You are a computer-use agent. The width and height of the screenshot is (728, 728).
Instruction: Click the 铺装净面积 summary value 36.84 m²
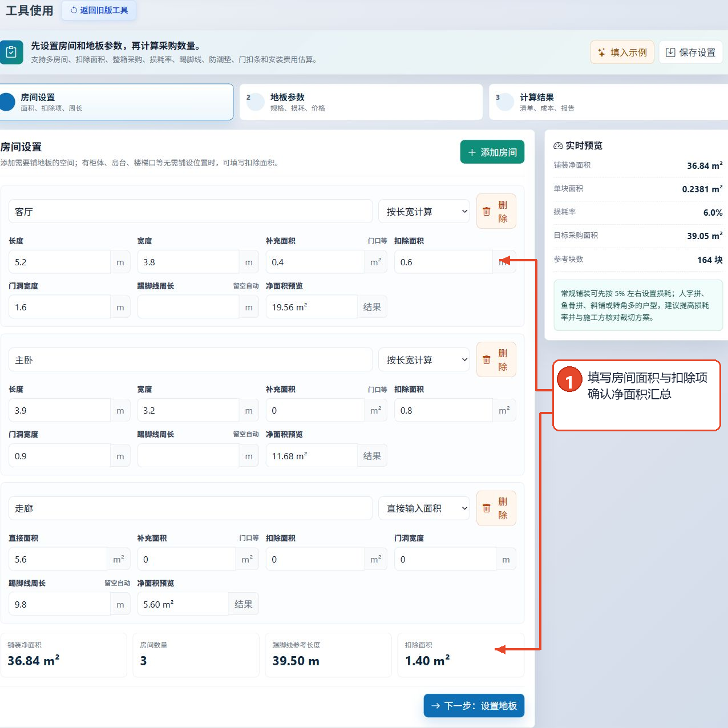point(34,661)
